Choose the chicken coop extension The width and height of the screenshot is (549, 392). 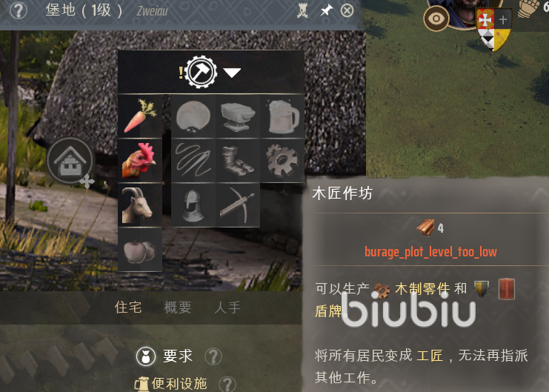point(140,161)
